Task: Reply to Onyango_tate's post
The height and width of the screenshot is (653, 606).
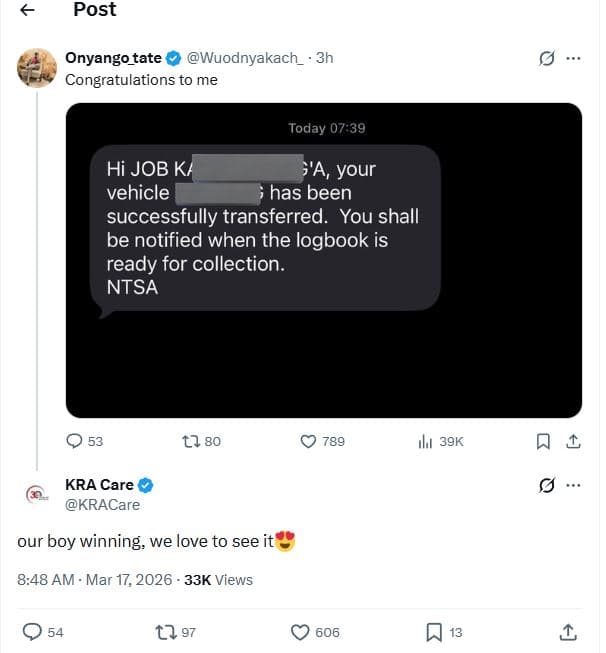Action: pyautogui.click(x=75, y=441)
